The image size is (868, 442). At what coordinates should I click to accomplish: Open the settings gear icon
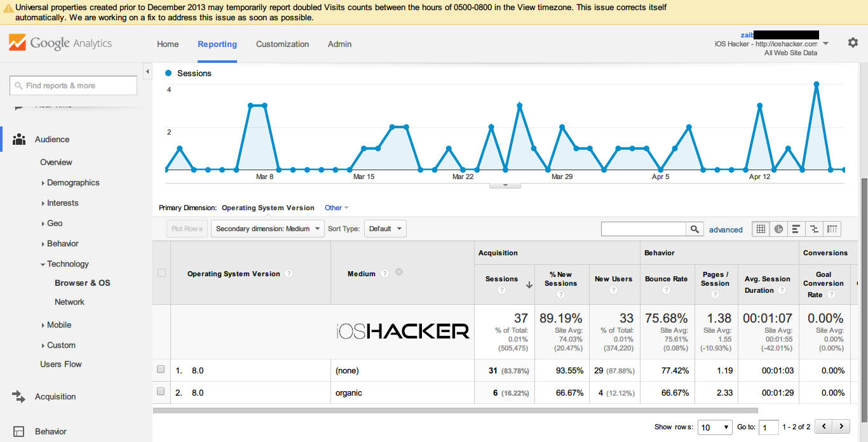pyautogui.click(x=853, y=43)
